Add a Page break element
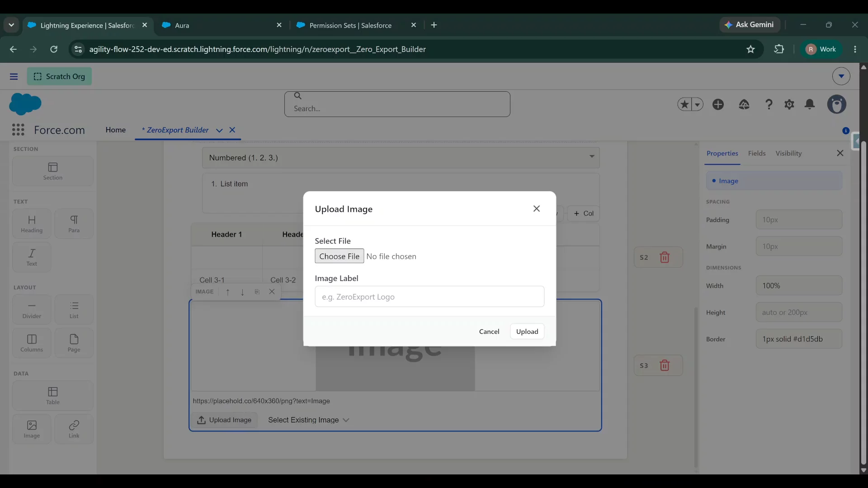Image resolution: width=868 pixels, height=488 pixels. [x=74, y=343]
